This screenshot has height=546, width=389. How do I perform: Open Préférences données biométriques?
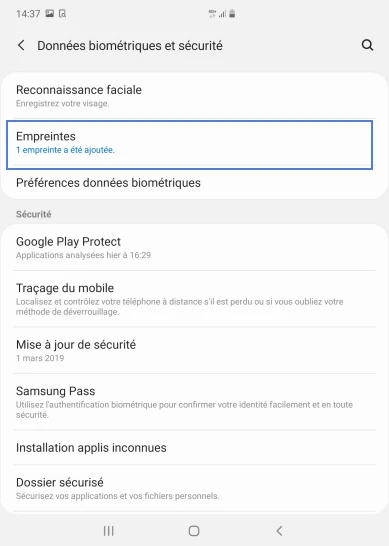point(194,183)
